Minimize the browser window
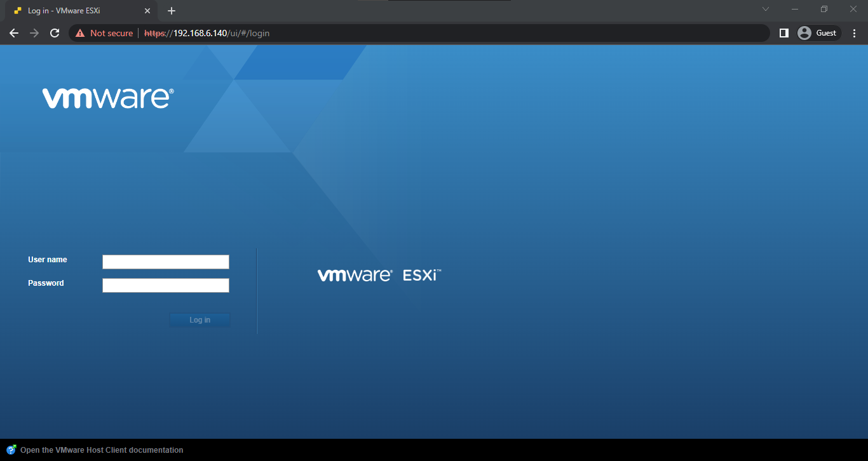Image resolution: width=868 pixels, height=461 pixels. click(795, 9)
